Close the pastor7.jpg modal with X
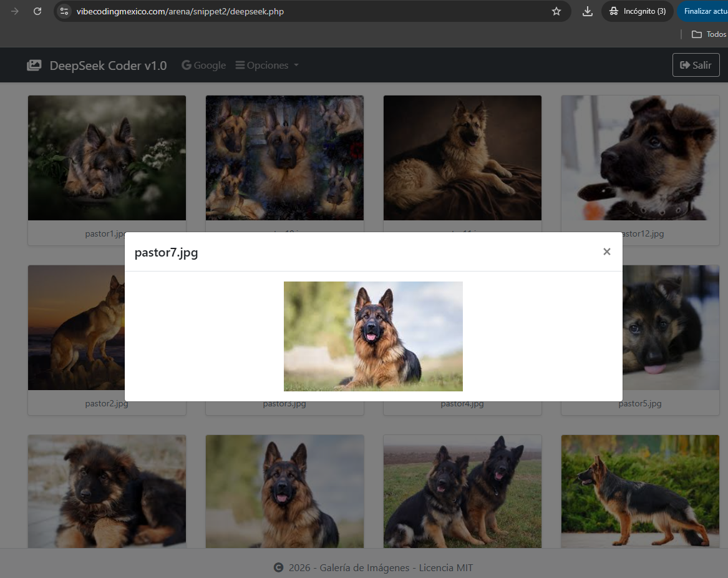 tap(606, 252)
